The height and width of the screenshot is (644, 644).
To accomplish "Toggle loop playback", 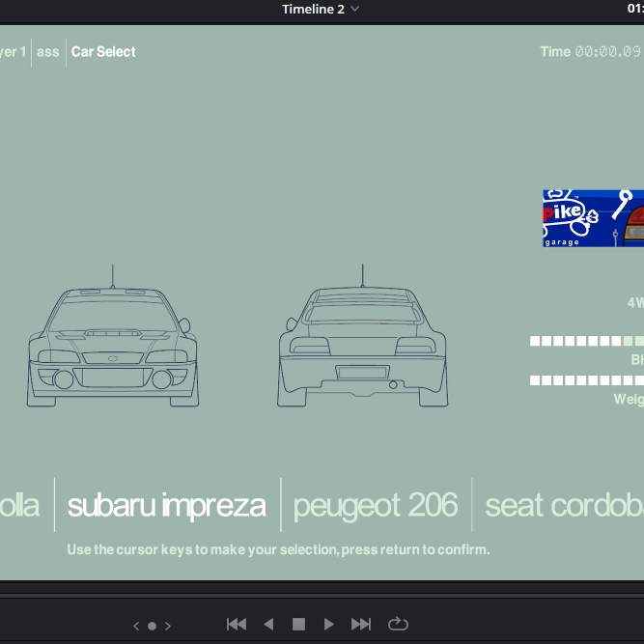I will coord(398,624).
